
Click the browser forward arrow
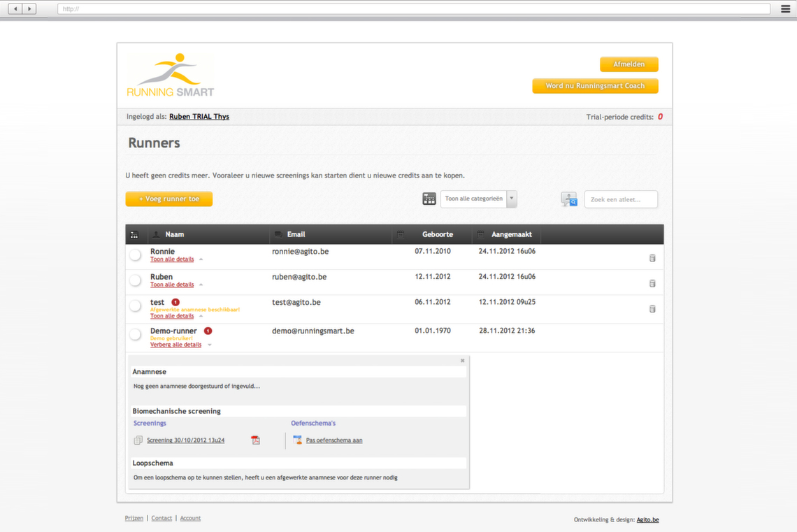[x=29, y=8]
